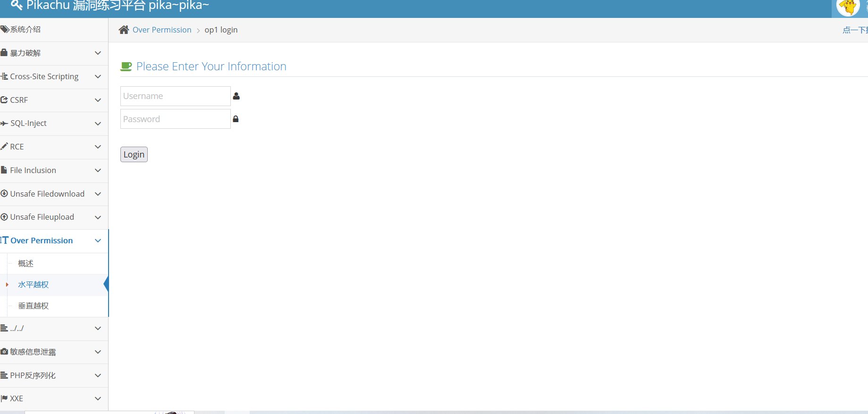Click the indent icon next to Cross-Site Scripting
The image size is (868, 414).
(x=4, y=76)
